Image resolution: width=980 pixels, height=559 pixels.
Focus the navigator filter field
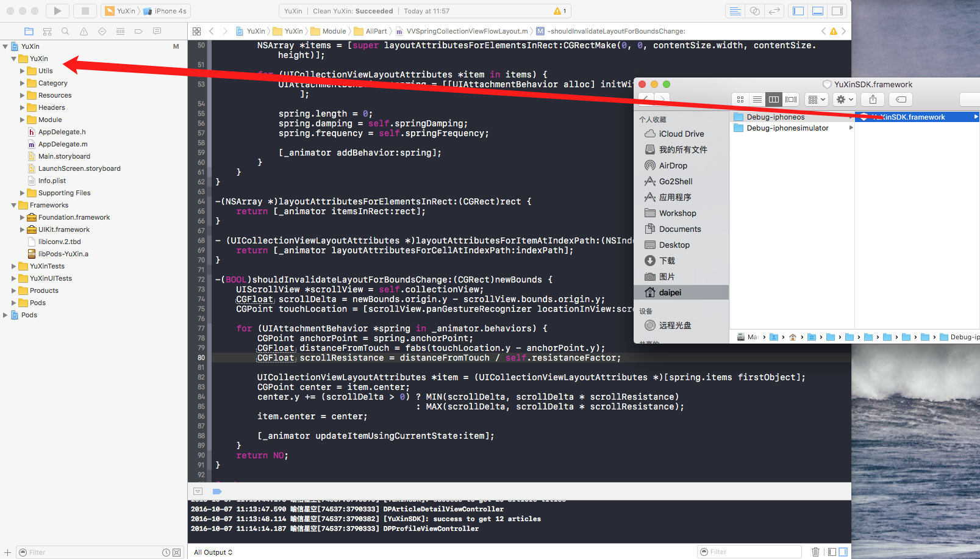(x=93, y=552)
